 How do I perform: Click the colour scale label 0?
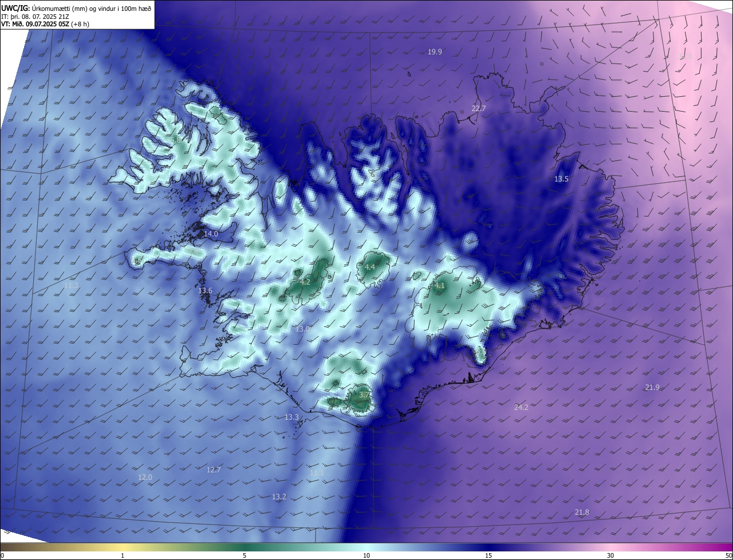2,555
